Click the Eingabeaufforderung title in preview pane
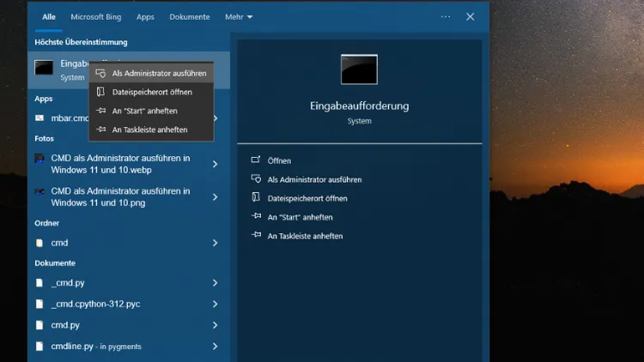Screen dimensions: 644x362 tap(360, 106)
